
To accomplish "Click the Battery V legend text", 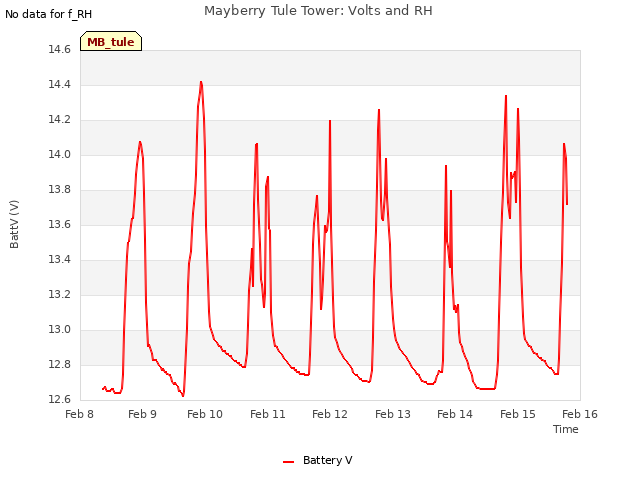I will click(x=327, y=460).
